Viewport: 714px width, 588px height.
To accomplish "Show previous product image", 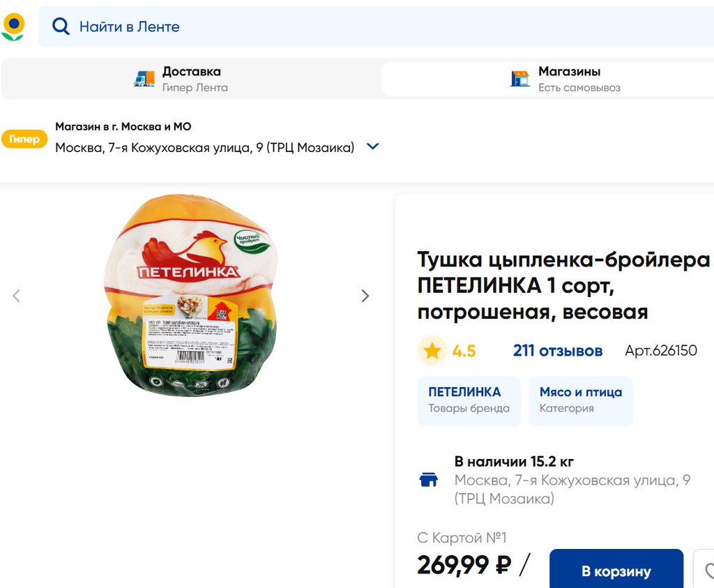I will pyautogui.click(x=17, y=296).
